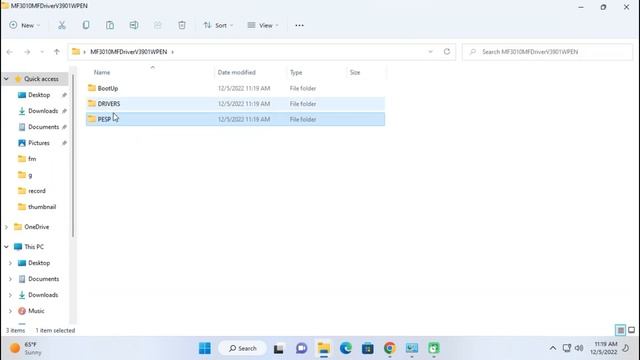The width and height of the screenshot is (640, 360).
Task: Expand Documents under This PC
Action: tap(10, 279)
